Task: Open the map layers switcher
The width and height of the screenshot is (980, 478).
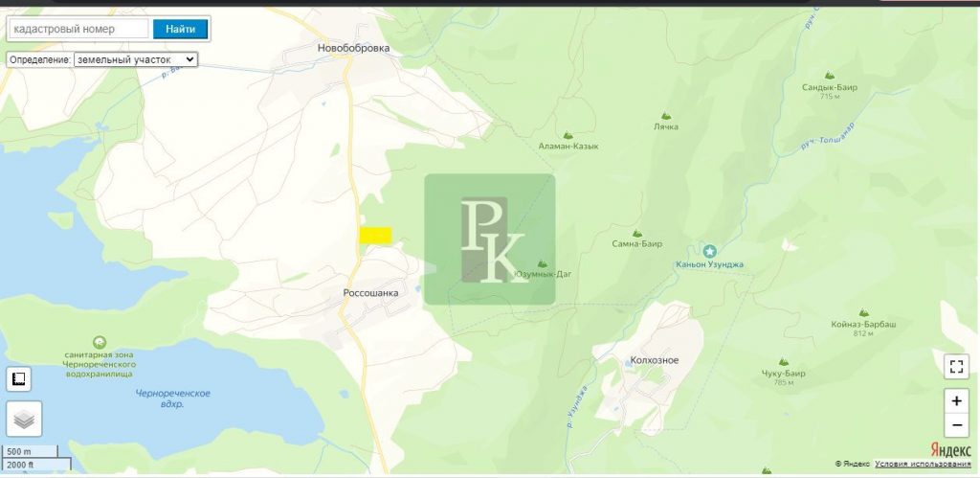Action: pyautogui.click(x=24, y=419)
